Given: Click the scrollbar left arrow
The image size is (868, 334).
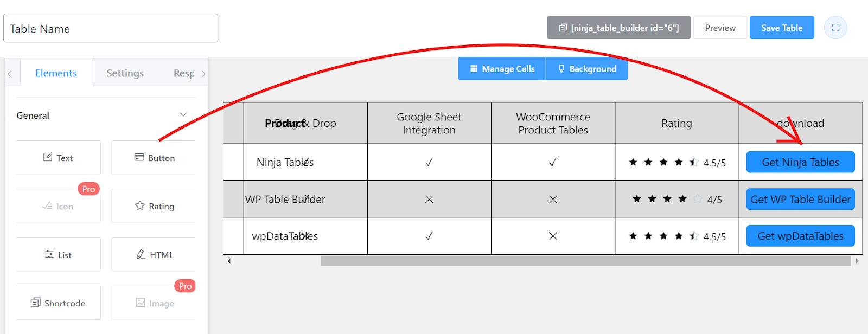Looking at the screenshot, I should click(229, 261).
